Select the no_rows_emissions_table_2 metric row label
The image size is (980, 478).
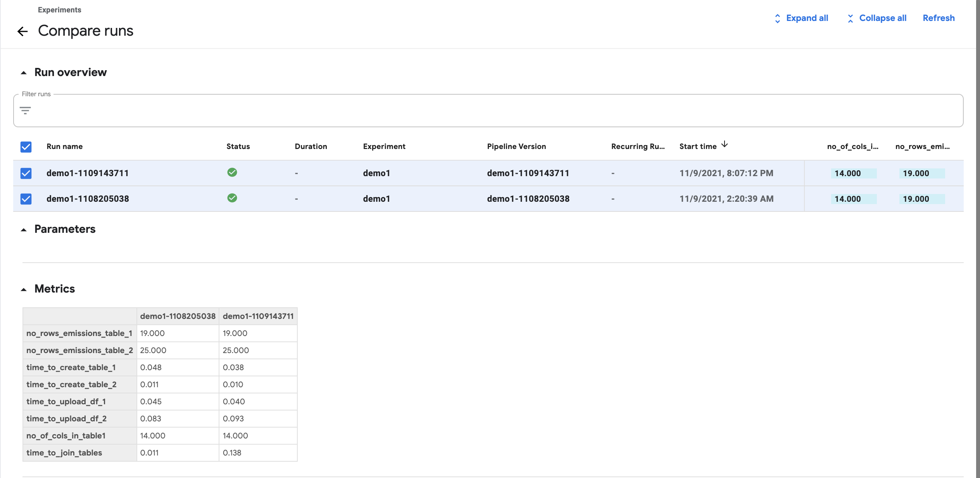pyautogui.click(x=79, y=350)
